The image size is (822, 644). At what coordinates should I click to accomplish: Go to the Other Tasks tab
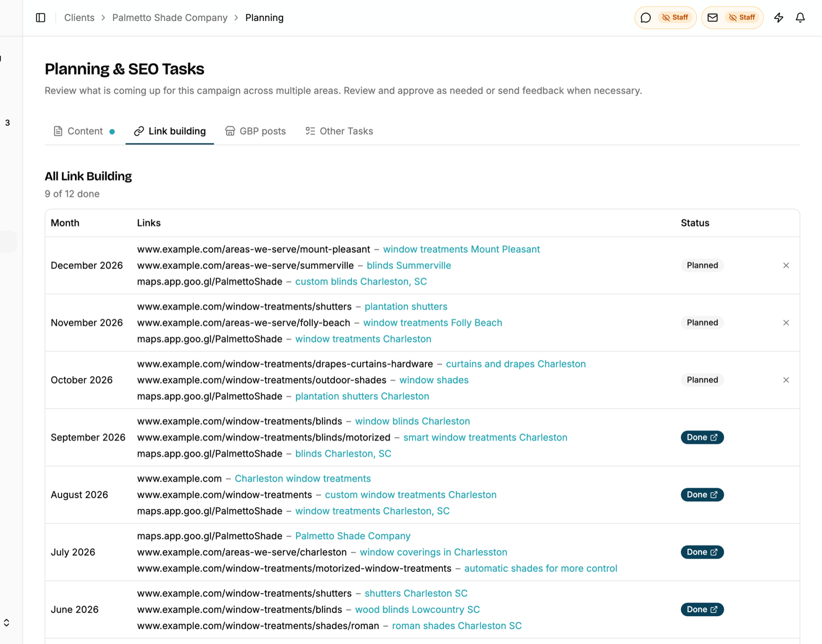[x=339, y=131]
